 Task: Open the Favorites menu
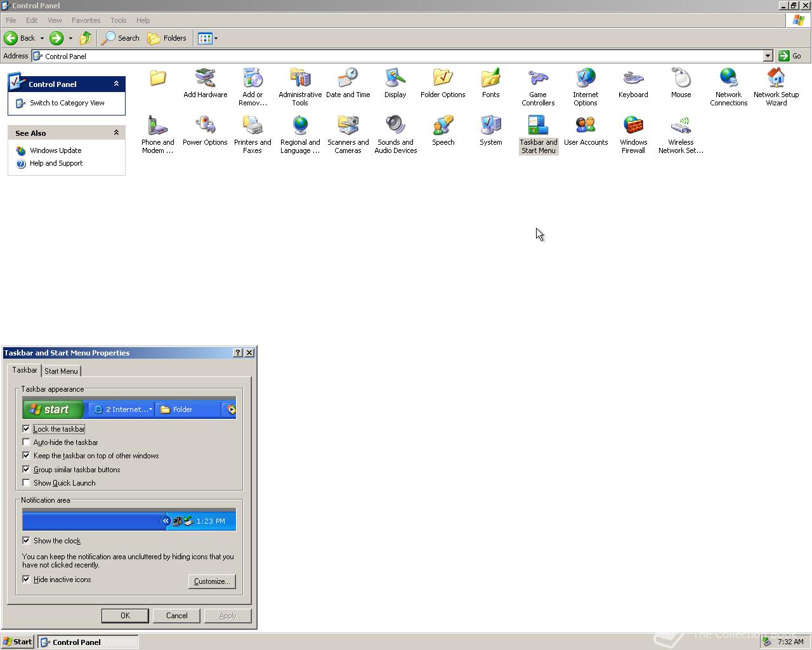[x=86, y=20]
